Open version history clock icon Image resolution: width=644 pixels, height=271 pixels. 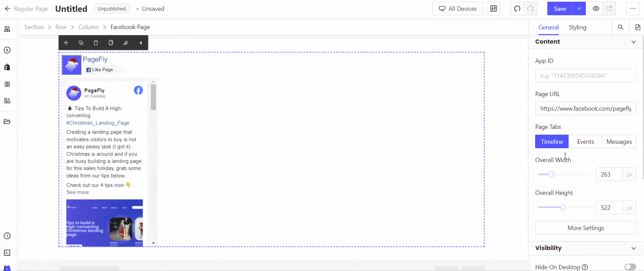[7, 236]
